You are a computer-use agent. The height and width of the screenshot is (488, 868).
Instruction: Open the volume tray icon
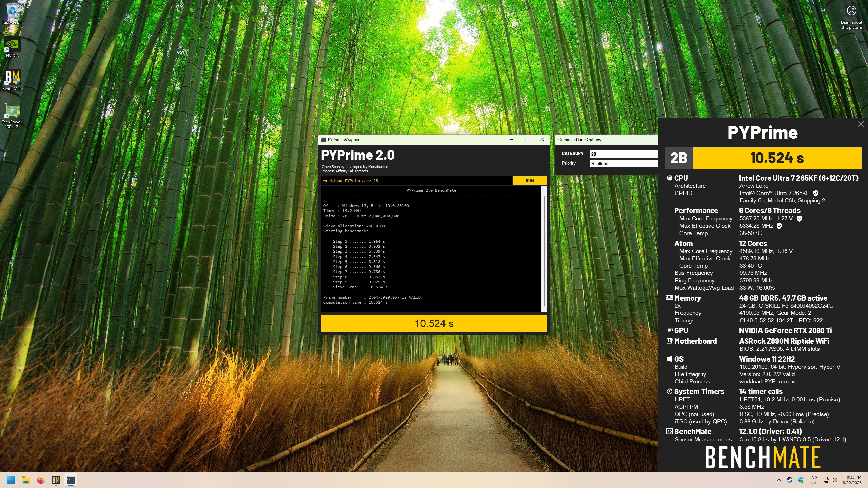click(834, 480)
